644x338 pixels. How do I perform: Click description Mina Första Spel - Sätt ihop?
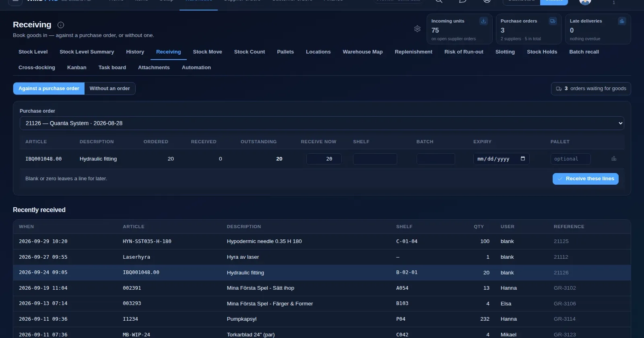[x=260, y=288]
